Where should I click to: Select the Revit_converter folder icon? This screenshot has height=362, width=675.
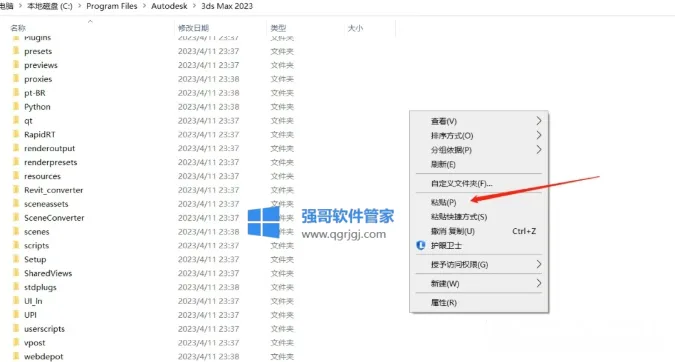coord(16,189)
